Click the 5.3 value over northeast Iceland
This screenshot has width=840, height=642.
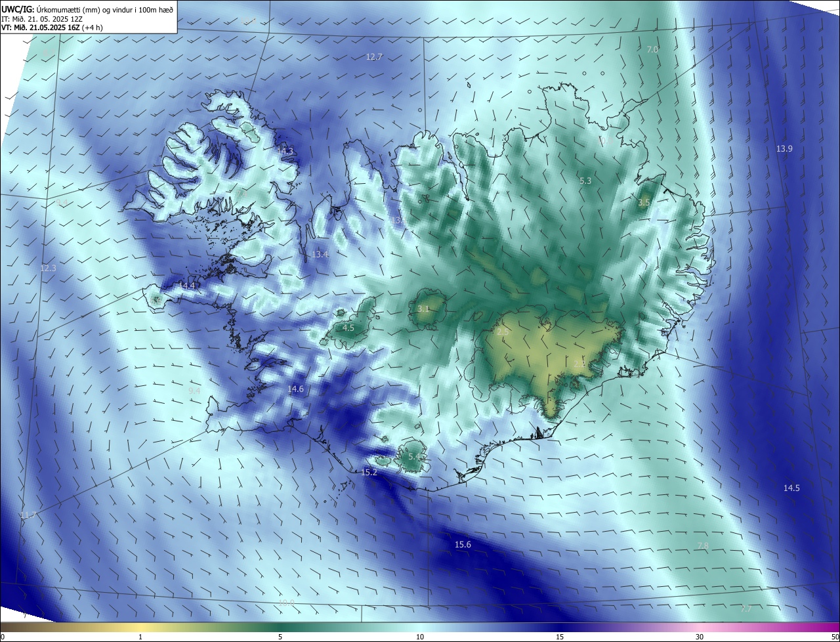[x=585, y=181]
